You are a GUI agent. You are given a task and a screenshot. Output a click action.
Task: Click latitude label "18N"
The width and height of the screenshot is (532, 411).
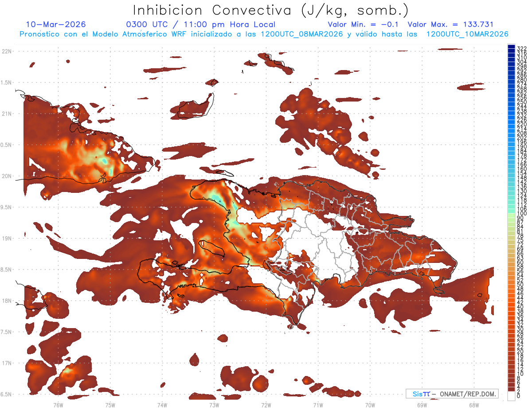tap(6, 301)
